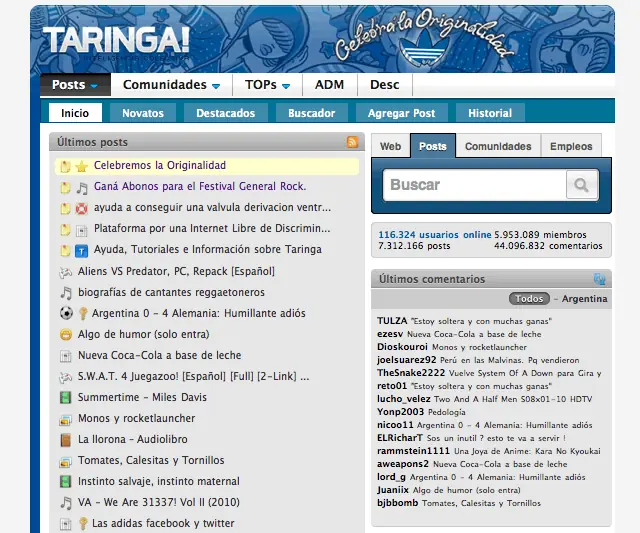Viewport: 640px width, 533px height.
Task: Click the book icon beside La llorona
Action: click(x=66, y=440)
